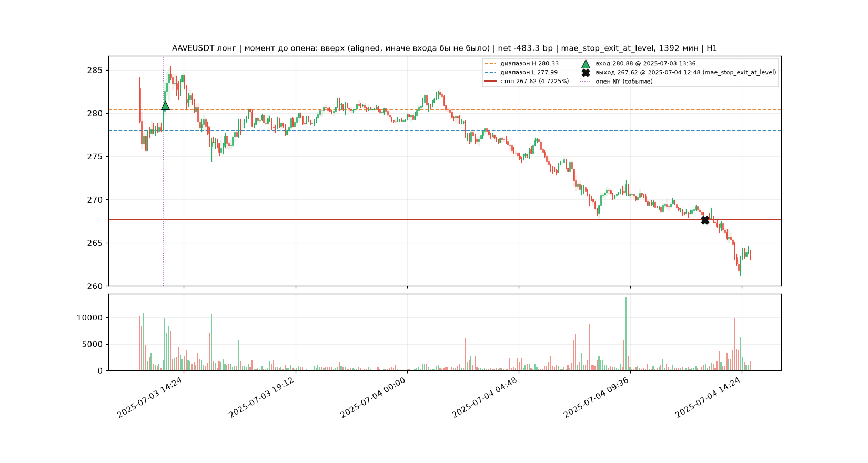Select legend entry 'выход 267.62 @ 2025-07-04 12:48'

pos(686,73)
